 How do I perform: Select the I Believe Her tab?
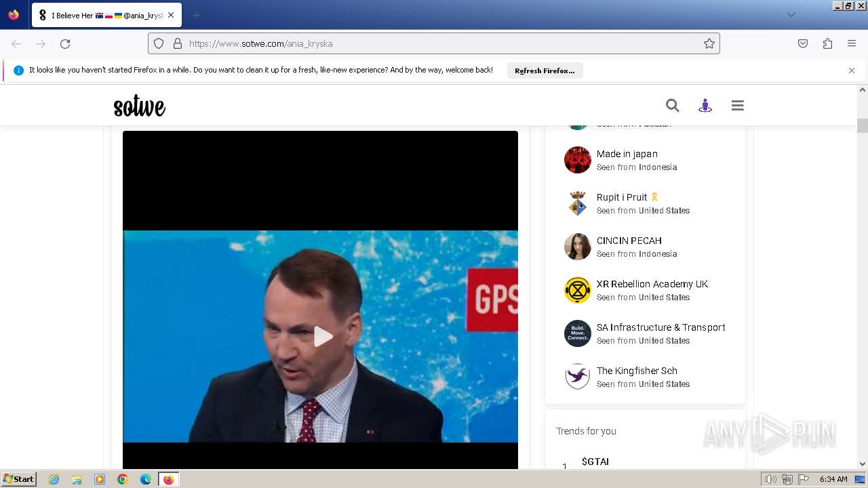[x=106, y=15]
